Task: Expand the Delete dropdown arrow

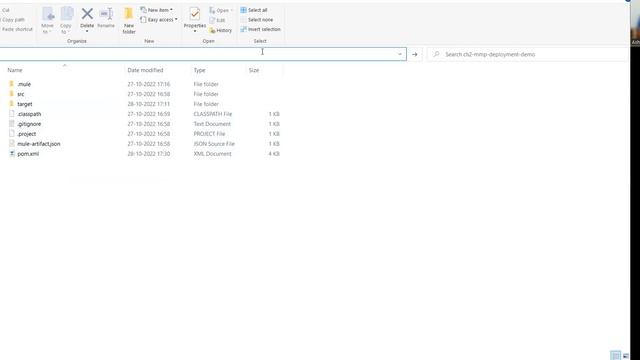Action: pos(87,31)
